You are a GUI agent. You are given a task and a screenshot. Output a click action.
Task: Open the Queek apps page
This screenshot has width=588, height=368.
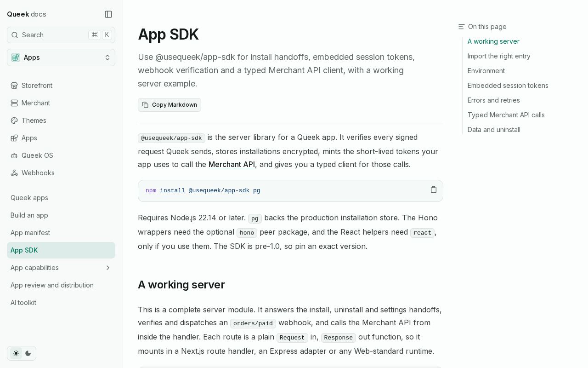(x=61, y=198)
